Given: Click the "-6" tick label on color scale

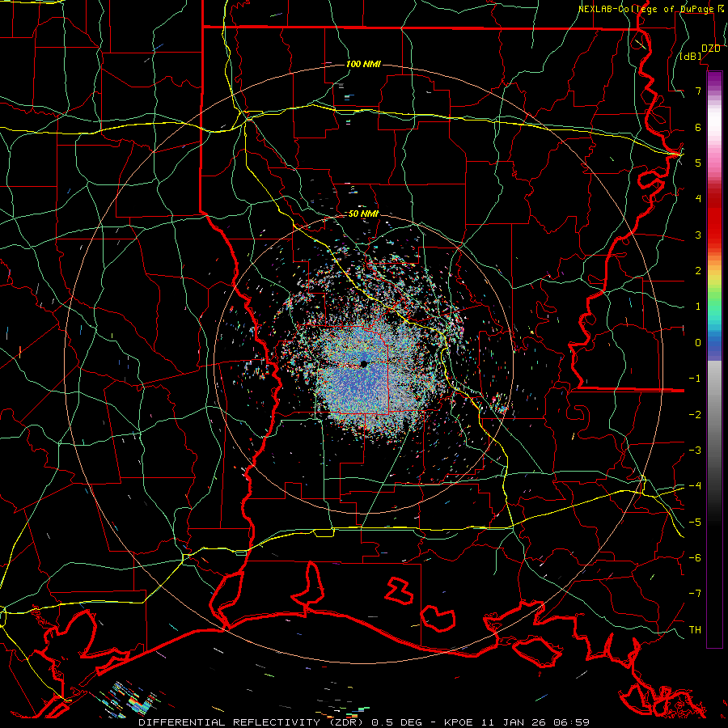Looking at the screenshot, I should 695,558.
